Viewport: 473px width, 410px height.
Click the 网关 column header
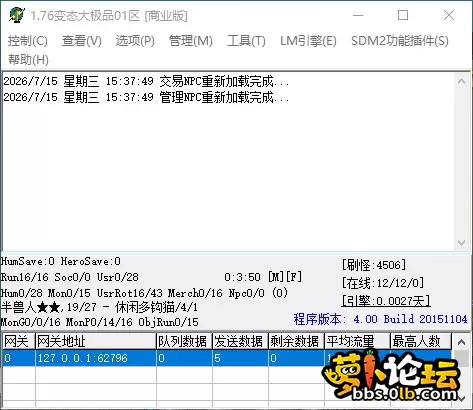(18, 341)
